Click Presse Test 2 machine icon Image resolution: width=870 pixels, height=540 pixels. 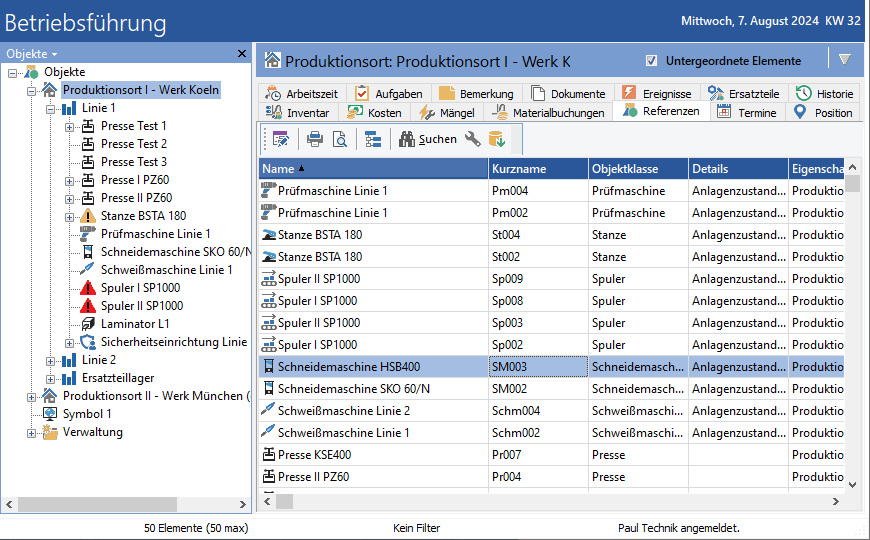click(x=88, y=144)
